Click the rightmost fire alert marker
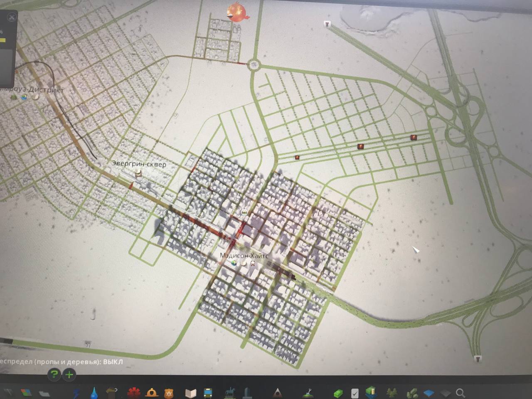Viewport: 532px width, 399px height. pyautogui.click(x=413, y=137)
